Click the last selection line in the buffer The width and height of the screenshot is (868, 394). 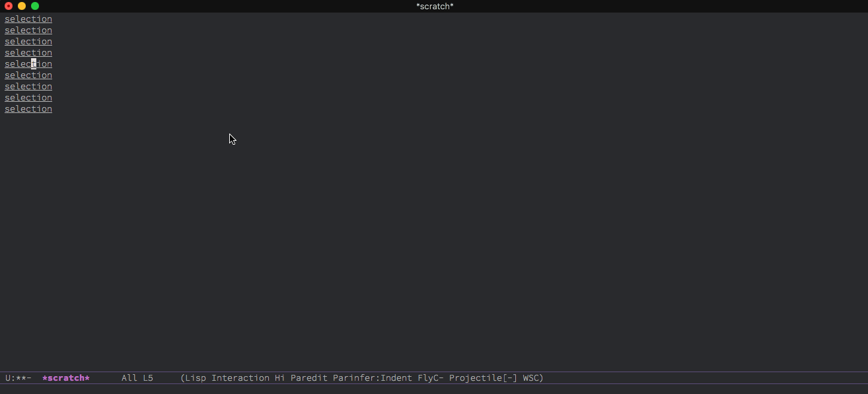[x=28, y=109]
